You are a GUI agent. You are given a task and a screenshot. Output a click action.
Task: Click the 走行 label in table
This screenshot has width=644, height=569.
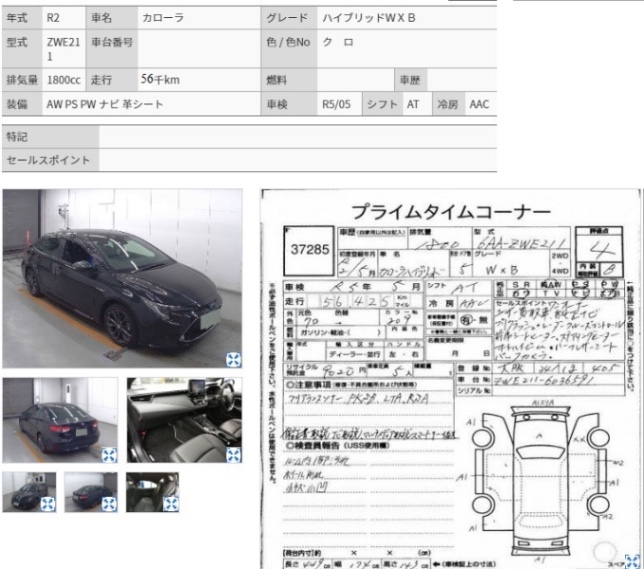[101, 80]
